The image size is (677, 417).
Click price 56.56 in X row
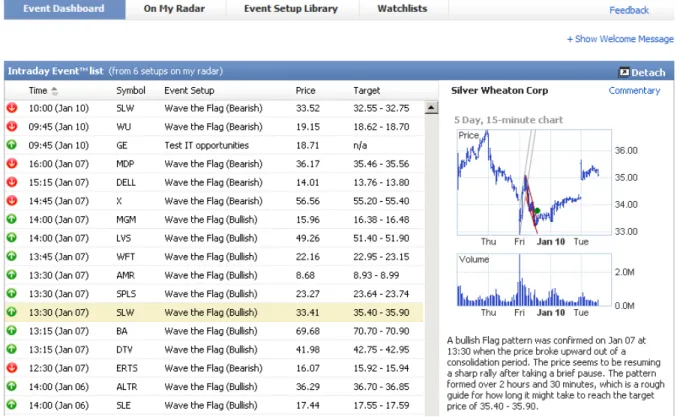[x=307, y=201]
